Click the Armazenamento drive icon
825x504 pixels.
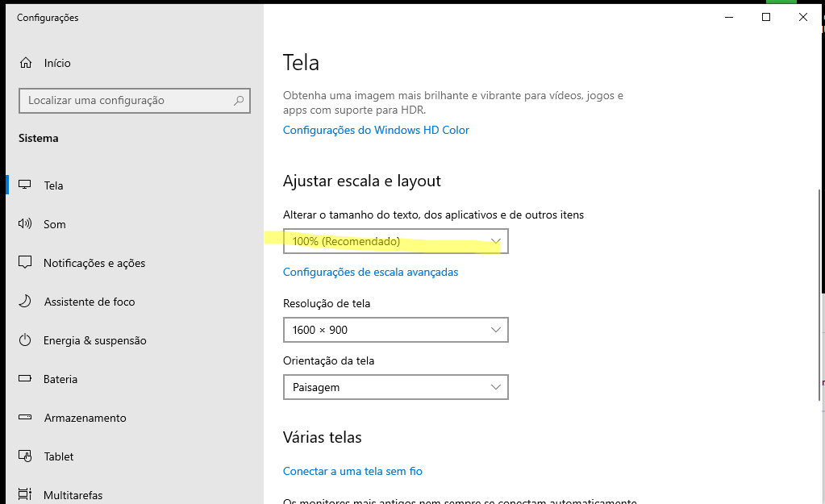pyautogui.click(x=26, y=418)
